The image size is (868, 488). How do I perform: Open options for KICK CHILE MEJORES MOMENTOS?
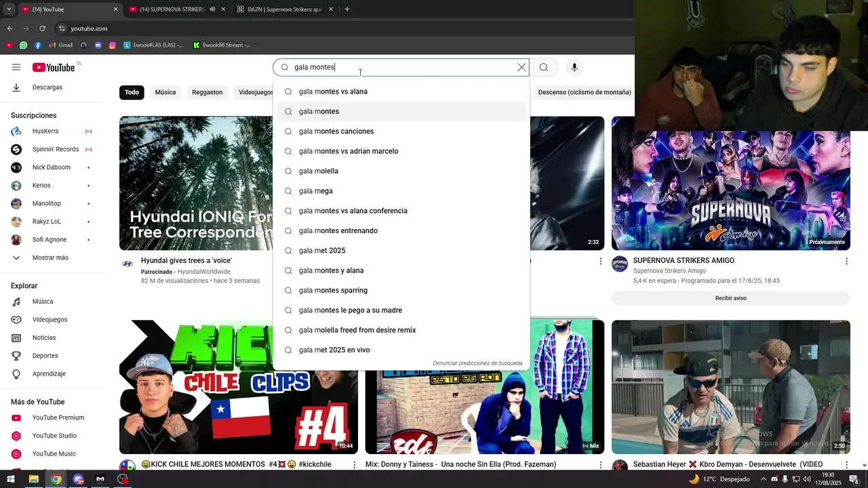coord(354,464)
